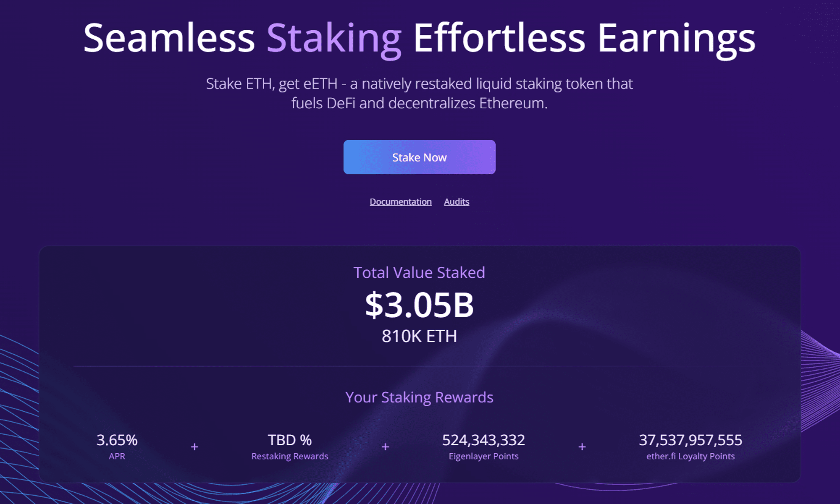Click the APR label
The height and width of the screenshot is (504, 840).
coord(117,456)
